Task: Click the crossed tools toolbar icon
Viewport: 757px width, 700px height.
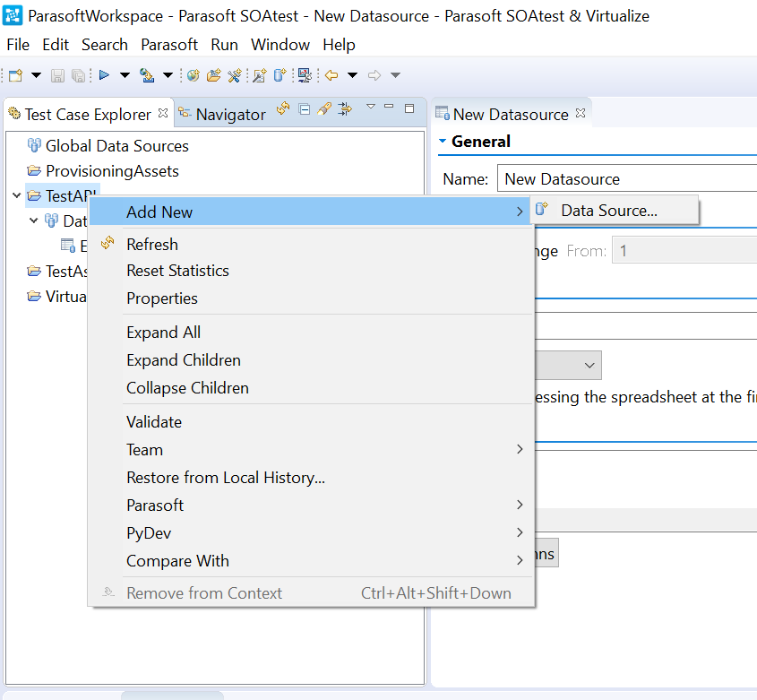Action: coord(235,75)
